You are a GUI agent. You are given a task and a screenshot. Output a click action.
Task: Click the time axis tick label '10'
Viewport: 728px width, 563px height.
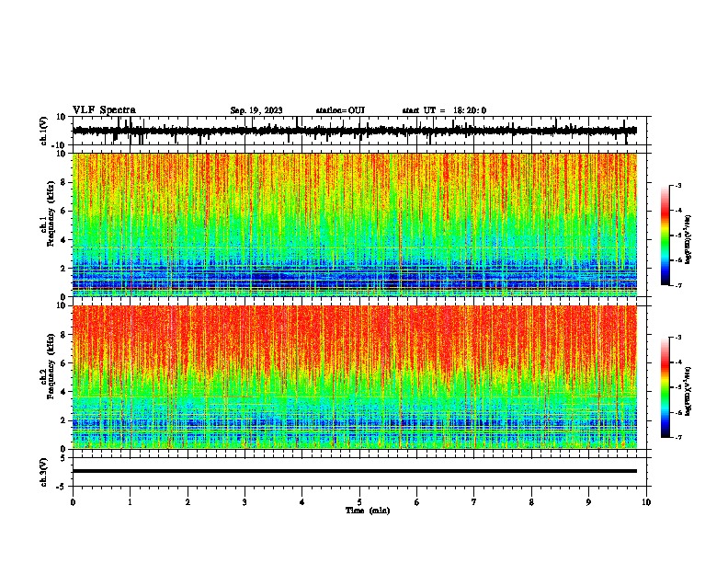point(646,502)
